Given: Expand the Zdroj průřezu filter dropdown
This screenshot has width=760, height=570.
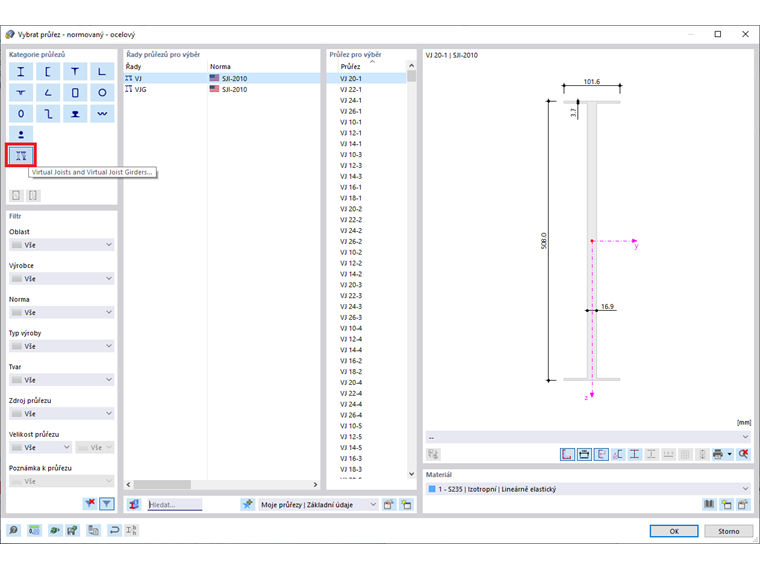Looking at the screenshot, I should click(62, 413).
